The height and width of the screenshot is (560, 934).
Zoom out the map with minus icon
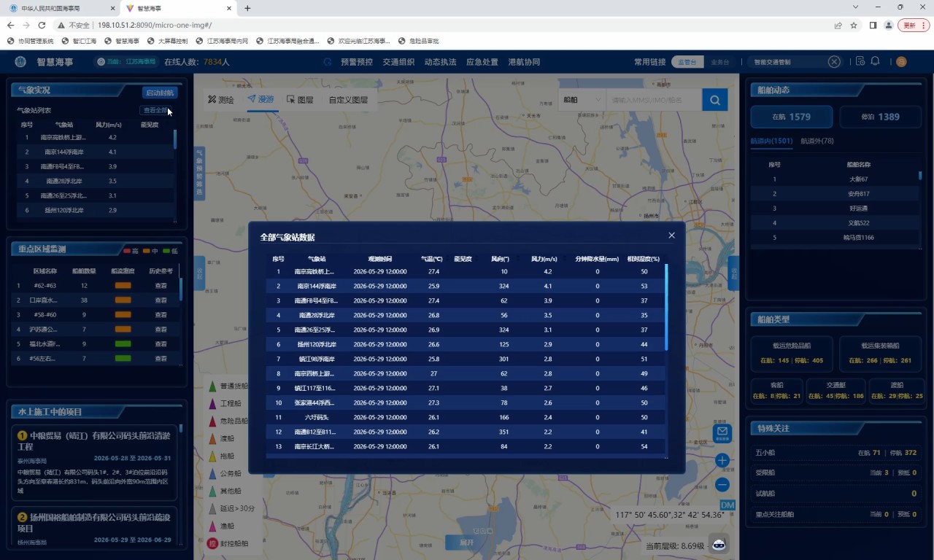[722, 484]
